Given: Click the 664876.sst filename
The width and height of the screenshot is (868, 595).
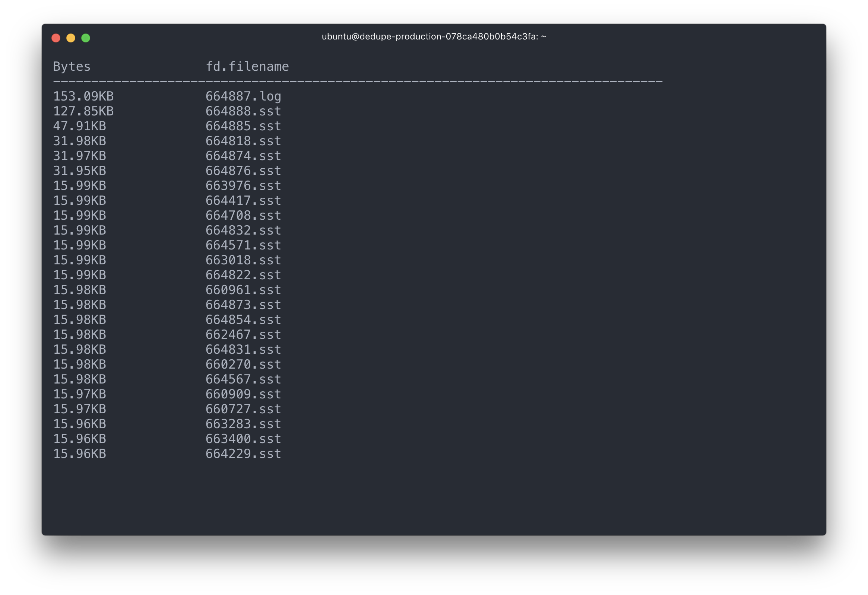Looking at the screenshot, I should point(243,171).
